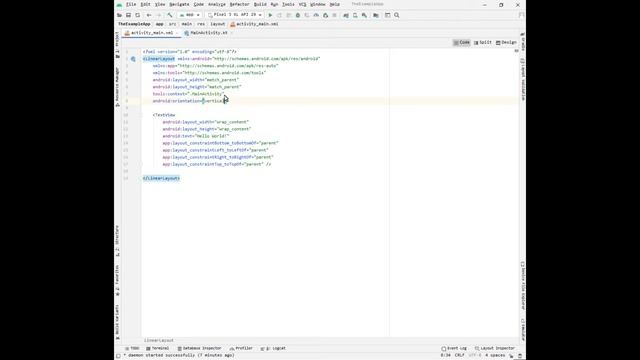This screenshot has height=360, width=640.
Task: Switch editor to Design view
Action: 506,42
